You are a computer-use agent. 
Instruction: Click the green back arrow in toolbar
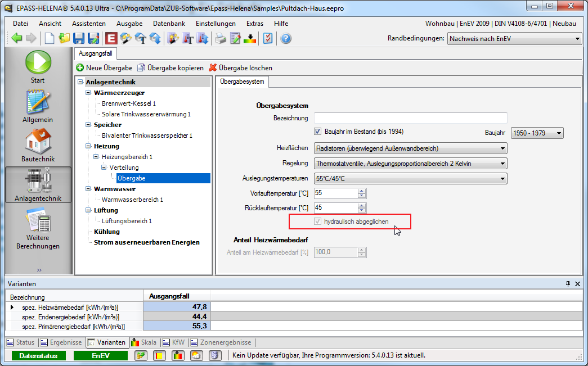[x=17, y=38]
